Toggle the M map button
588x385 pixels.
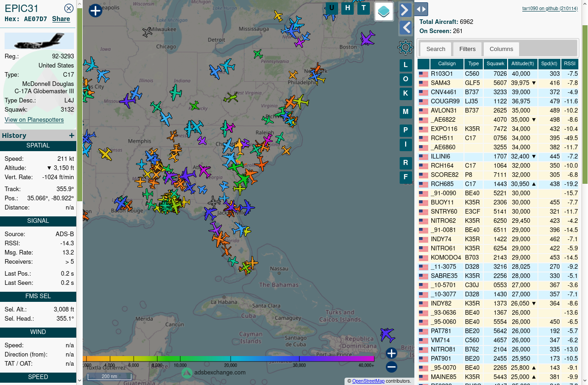(406, 112)
